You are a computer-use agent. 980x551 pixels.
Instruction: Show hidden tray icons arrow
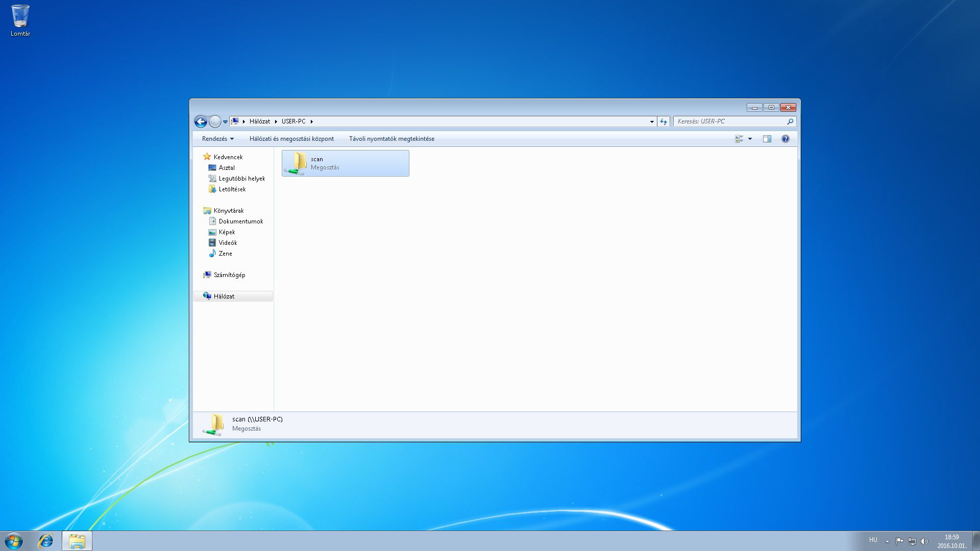pyautogui.click(x=887, y=541)
